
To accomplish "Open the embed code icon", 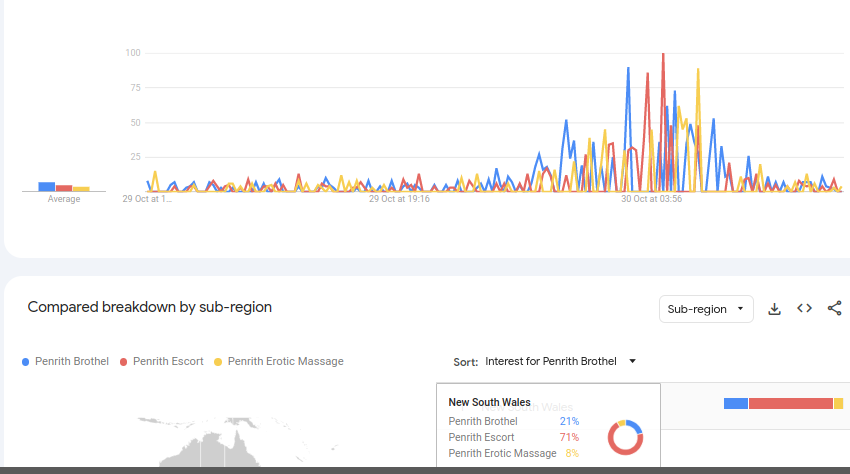I will 804,309.
